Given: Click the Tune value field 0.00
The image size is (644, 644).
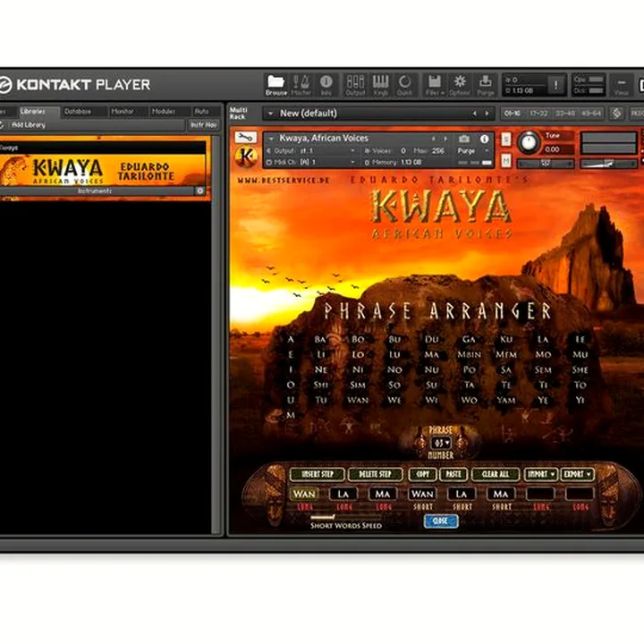Looking at the screenshot, I should [558, 149].
